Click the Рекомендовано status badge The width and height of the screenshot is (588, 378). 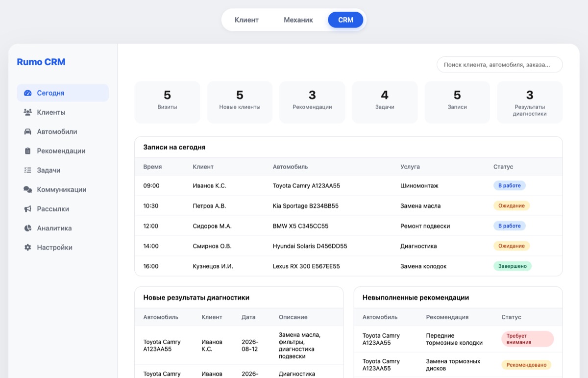[x=526, y=365]
